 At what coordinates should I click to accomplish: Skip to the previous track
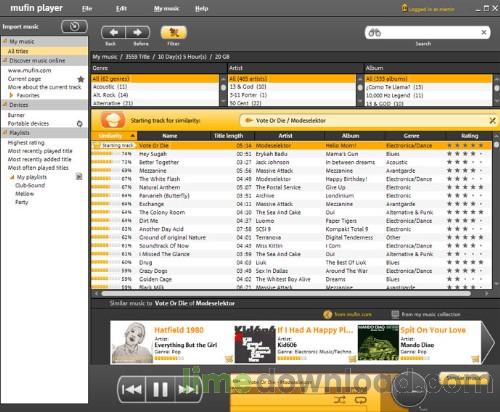(x=132, y=389)
